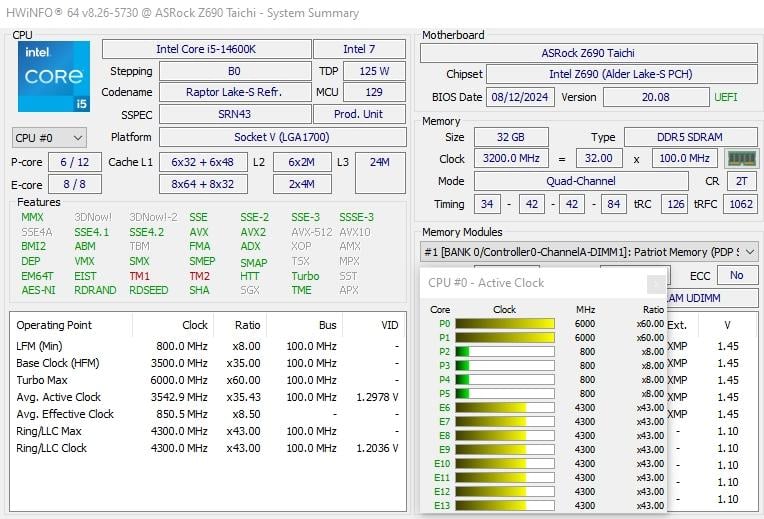
Task: Click the P2 core clock bar
Action: pos(505,352)
